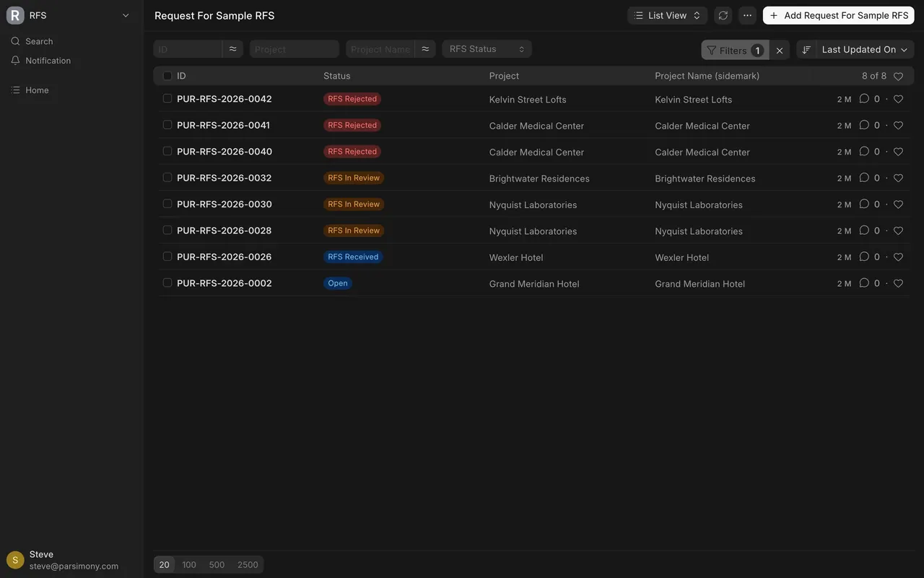Set page size to 100
Viewport: 924px width, 578px height.
point(189,565)
